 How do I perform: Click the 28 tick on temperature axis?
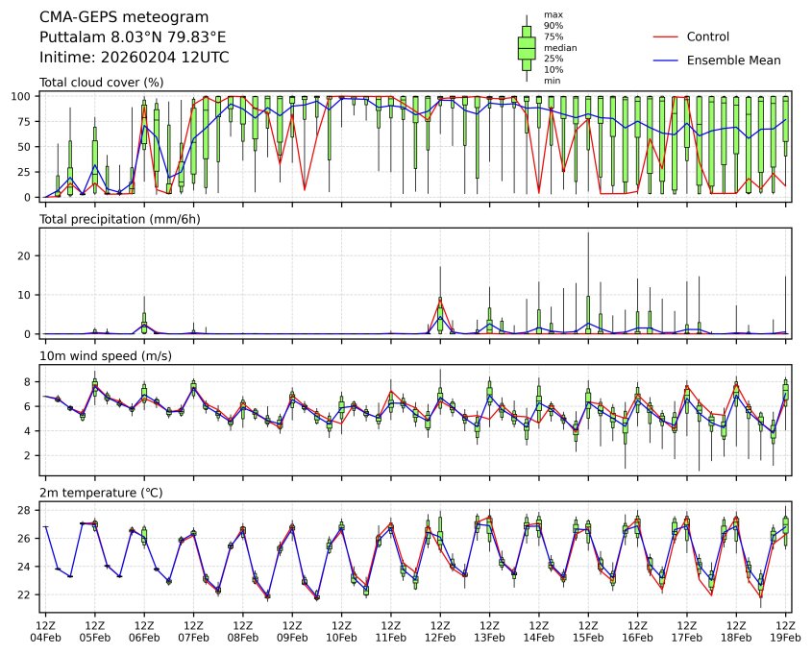[29, 510]
